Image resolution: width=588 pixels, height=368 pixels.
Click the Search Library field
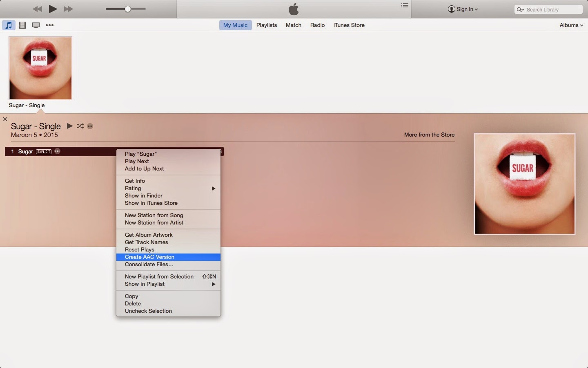point(548,9)
